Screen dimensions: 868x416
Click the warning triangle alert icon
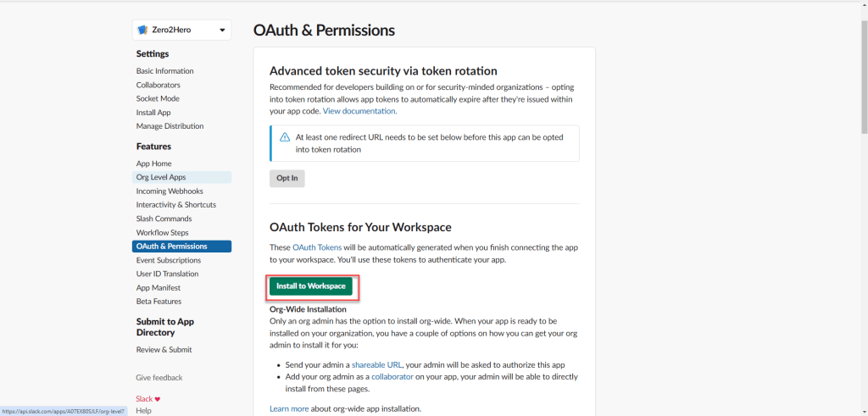[285, 136]
